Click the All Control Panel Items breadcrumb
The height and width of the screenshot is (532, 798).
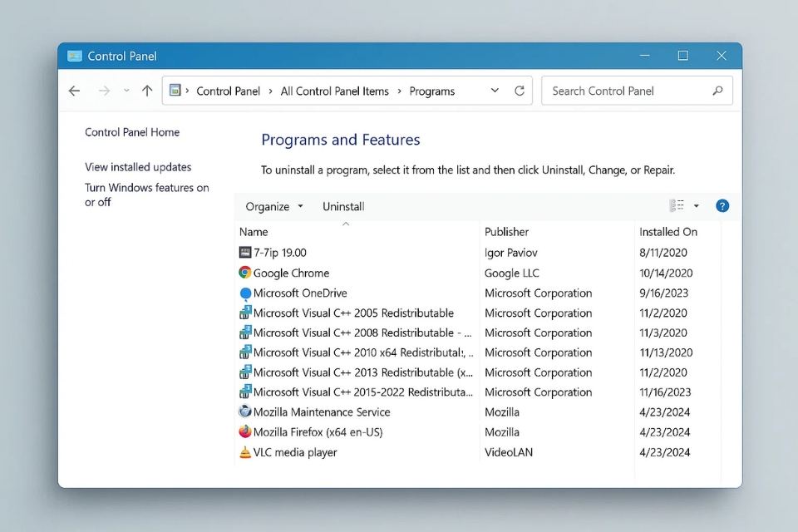pyautogui.click(x=334, y=91)
